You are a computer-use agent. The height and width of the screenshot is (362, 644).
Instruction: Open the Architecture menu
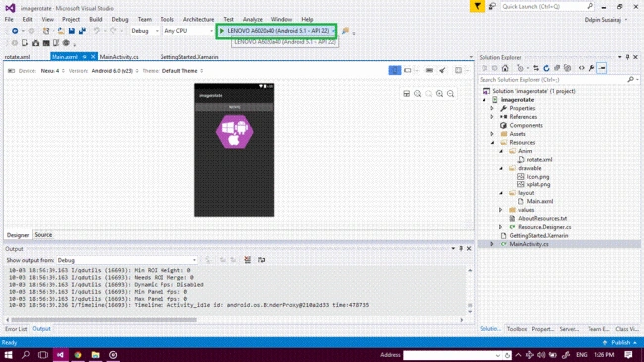(x=198, y=19)
